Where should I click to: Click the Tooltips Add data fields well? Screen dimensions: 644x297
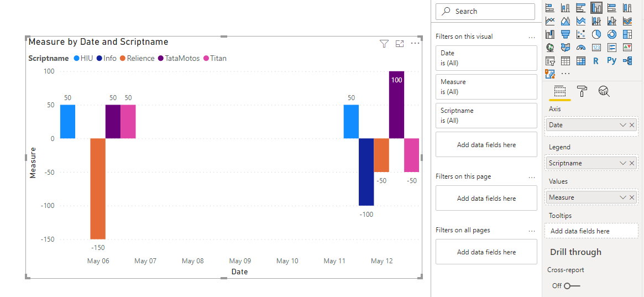click(x=591, y=231)
